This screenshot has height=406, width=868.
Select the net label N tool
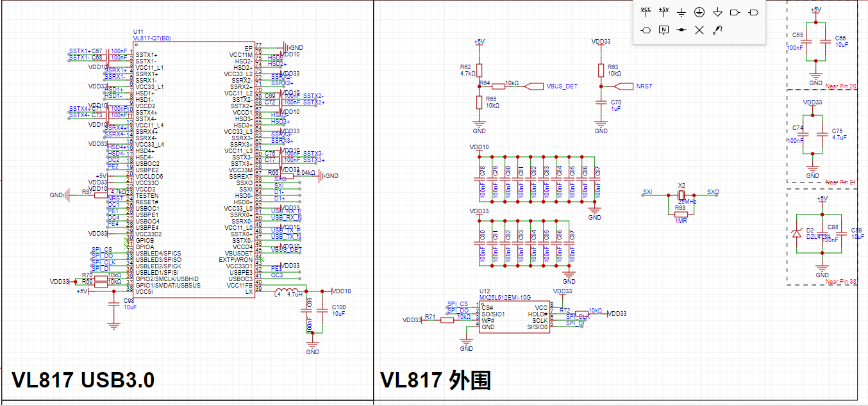click(x=664, y=29)
